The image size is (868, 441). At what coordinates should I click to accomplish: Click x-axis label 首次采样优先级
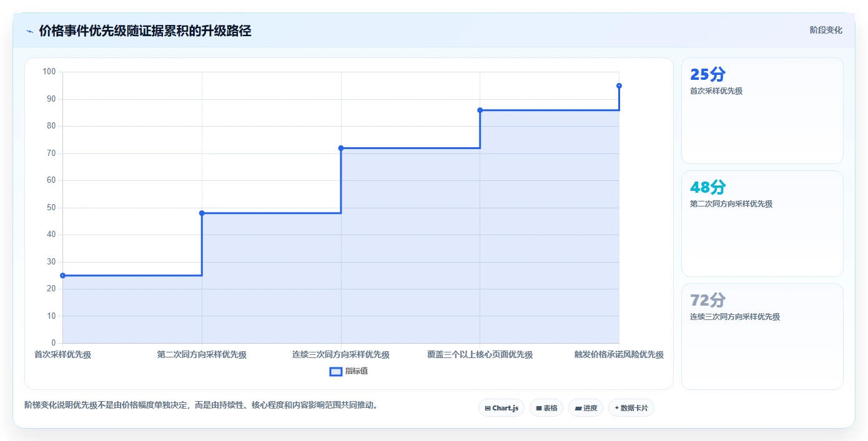click(x=62, y=355)
